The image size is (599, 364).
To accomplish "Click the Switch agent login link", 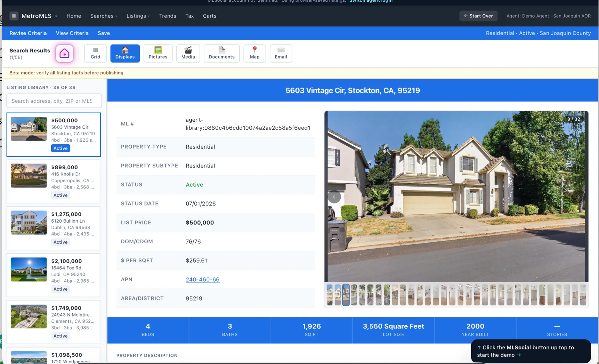I will click(x=371, y=1).
